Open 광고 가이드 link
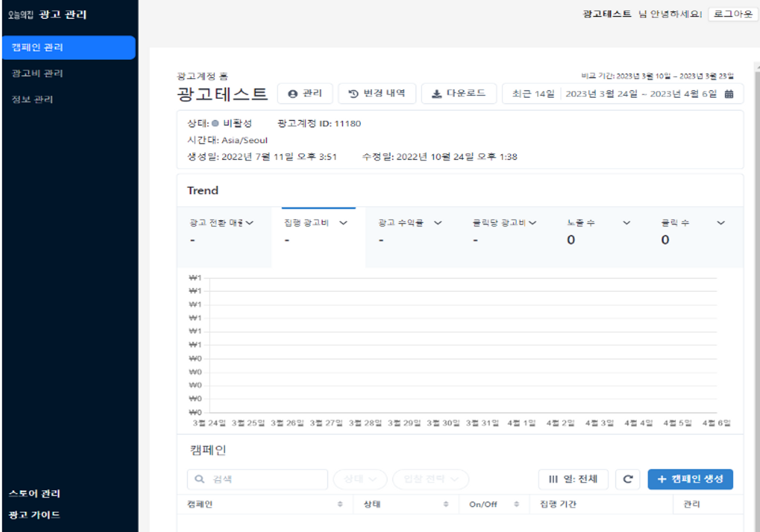 pyautogui.click(x=34, y=515)
